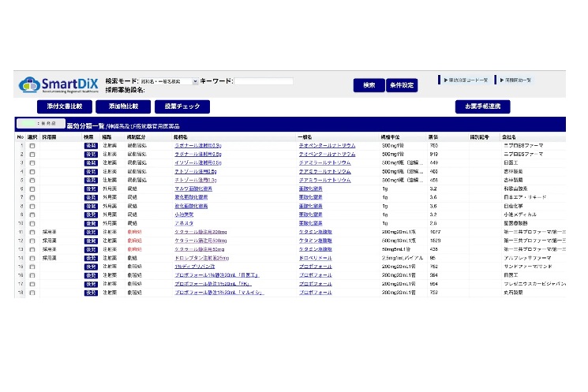Open プロポフォール generic link in row 15
Viewport: 588px width, 392px height.
point(316,267)
